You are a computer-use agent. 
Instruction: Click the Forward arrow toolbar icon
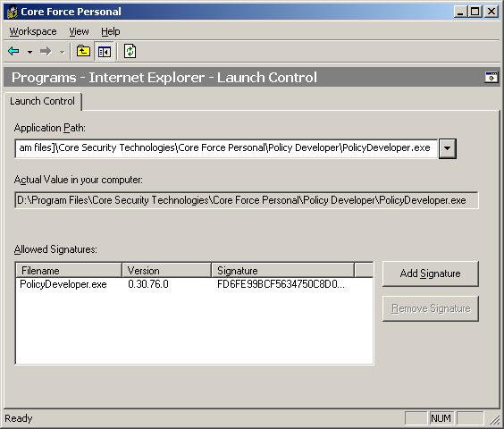[46, 51]
